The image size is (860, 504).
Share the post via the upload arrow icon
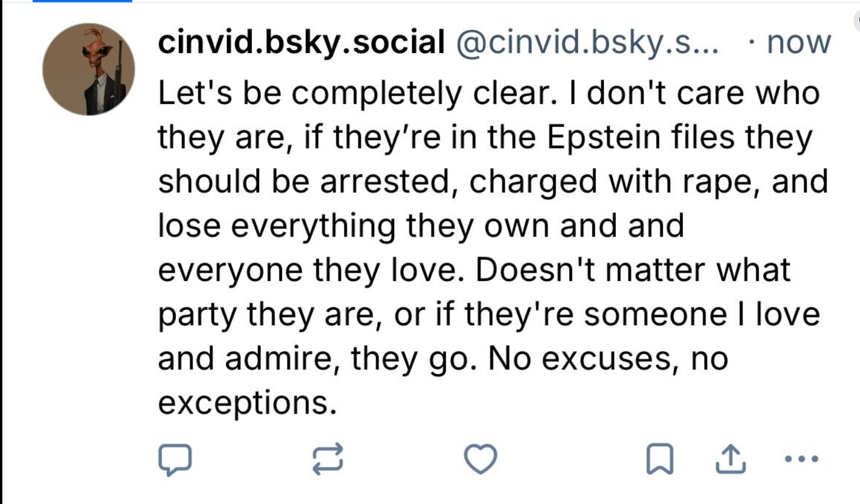[x=730, y=459]
